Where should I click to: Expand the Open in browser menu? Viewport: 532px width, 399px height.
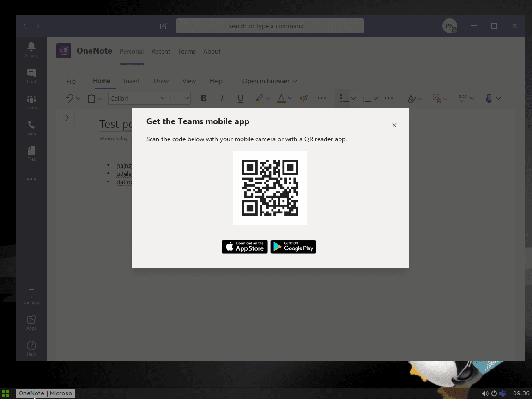(x=269, y=81)
